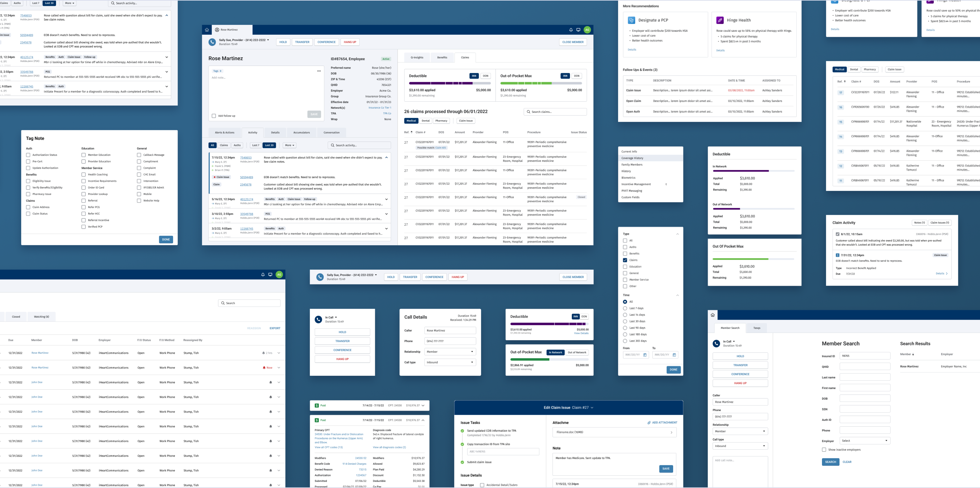Open the Employer Select dropdown in Member Search

(865, 441)
